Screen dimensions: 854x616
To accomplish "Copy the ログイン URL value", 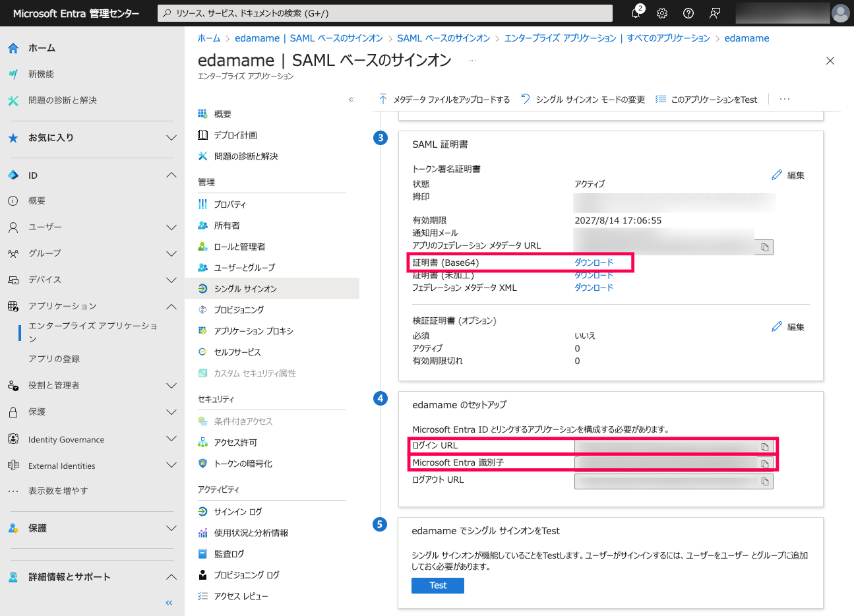I will [x=765, y=447].
